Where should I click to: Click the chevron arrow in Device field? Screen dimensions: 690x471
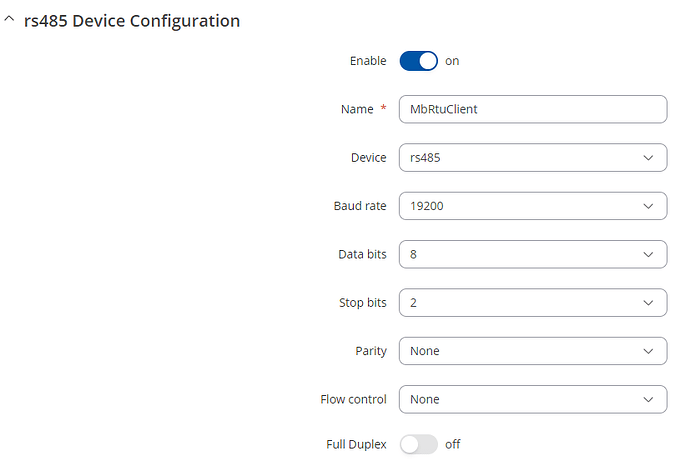tap(648, 158)
